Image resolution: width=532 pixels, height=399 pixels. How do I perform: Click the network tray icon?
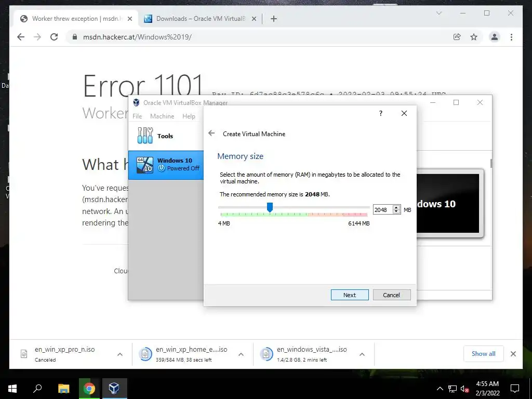(x=453, y=389)
